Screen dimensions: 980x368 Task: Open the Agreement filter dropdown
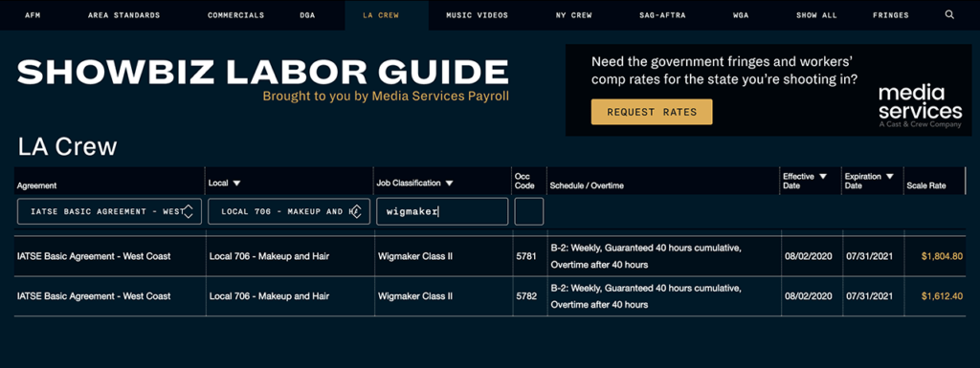(109, 211)
